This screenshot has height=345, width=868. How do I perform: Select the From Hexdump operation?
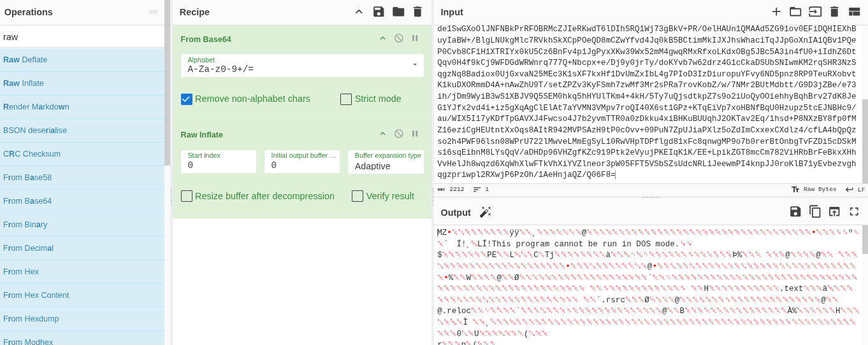[x=82, y=319]
